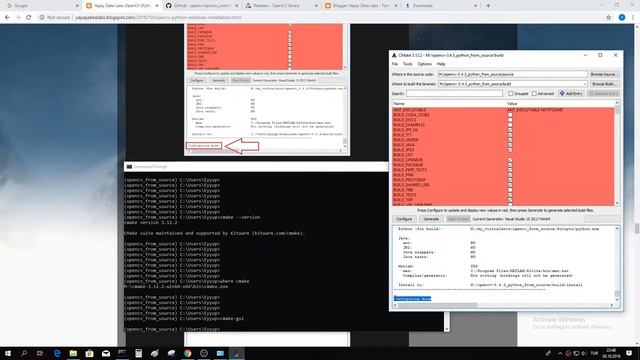Toggle the BUILD_JAVA checkbox
The image size is (640, 360).
pyautogui.click(x=510, y=145)
